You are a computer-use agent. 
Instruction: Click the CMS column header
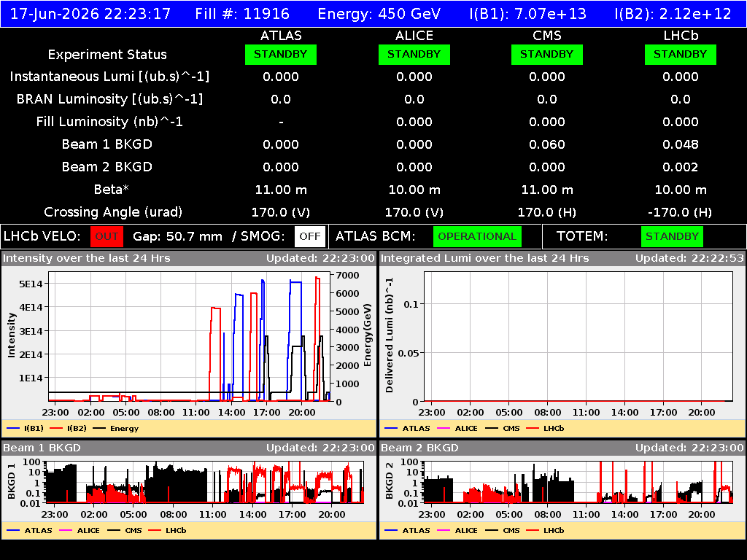pos(547,36)
